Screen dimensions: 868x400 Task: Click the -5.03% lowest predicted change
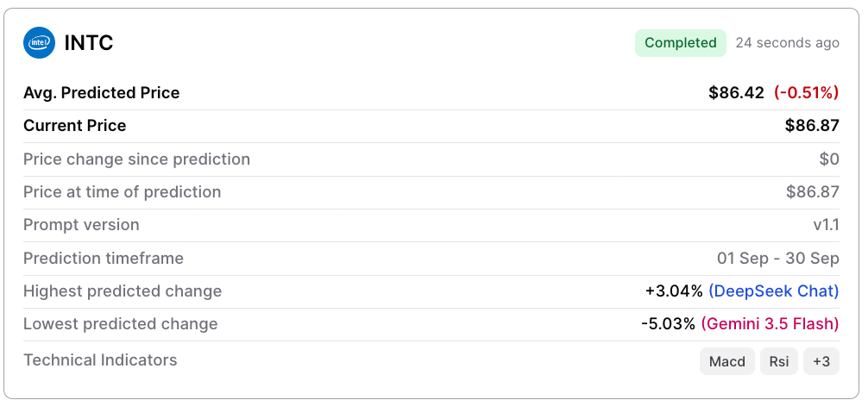(668, 323)
